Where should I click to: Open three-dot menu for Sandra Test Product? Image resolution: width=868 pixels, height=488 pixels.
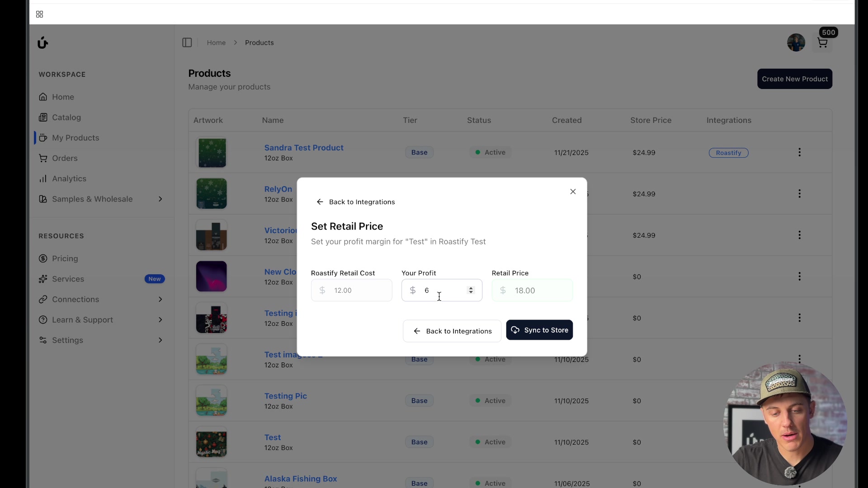799,152
